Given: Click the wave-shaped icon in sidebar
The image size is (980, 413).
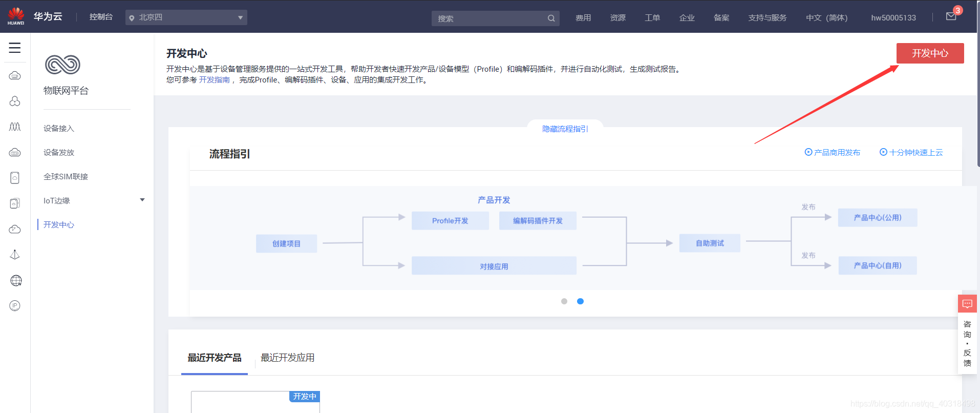Looking at the screenshot, I should (15, 127).
